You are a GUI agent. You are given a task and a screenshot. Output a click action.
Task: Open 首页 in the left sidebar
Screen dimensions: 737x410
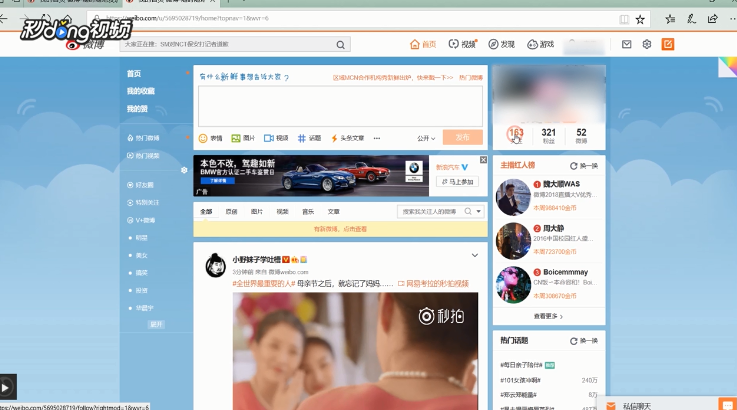[x=133, y=73]
